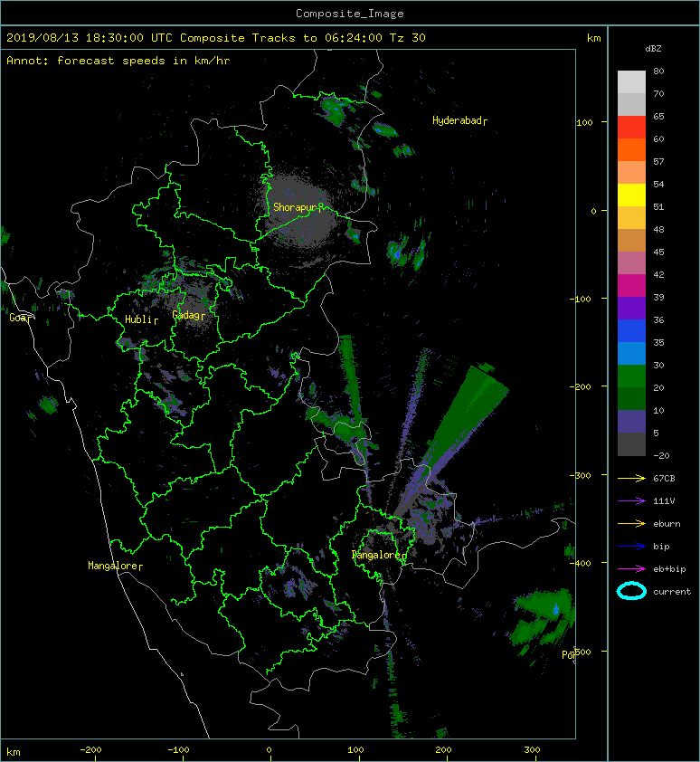This screenshot has width=700, height=762.
Task: Pick the light gray 80 dBZ swatch
Action: [x=631, y=81]
